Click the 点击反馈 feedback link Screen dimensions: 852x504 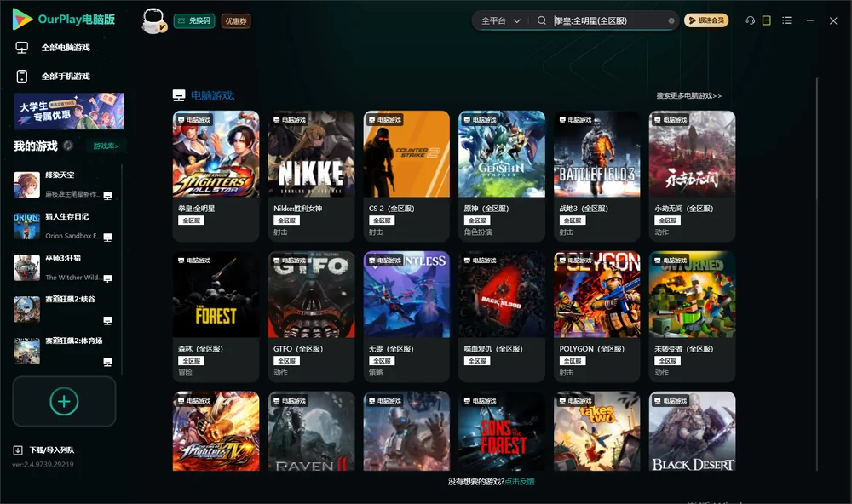(x=520, y=482)
